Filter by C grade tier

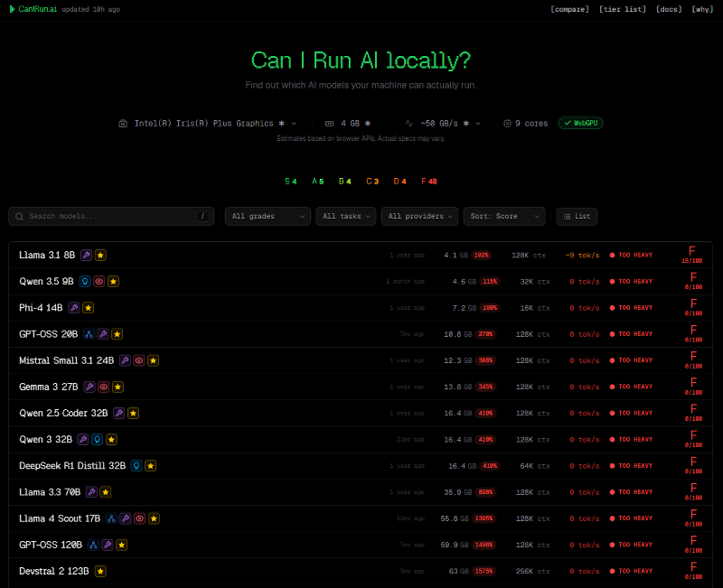tap(372, 182)
